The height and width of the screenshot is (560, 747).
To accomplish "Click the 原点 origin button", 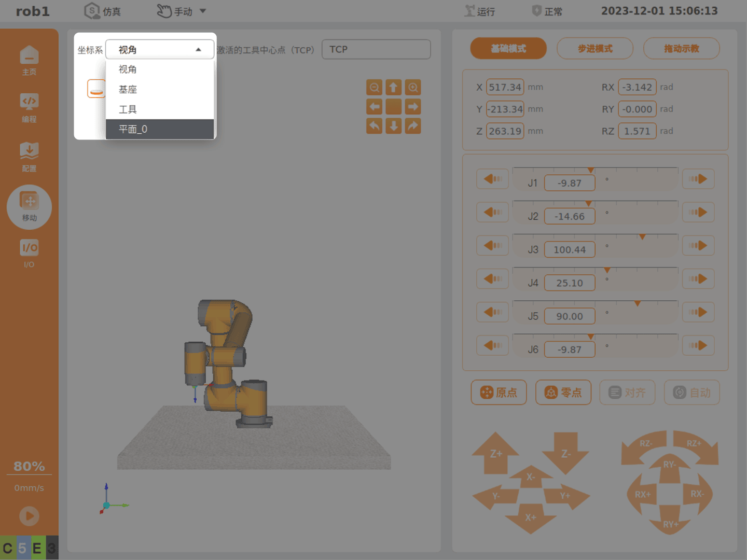I will coord(499,393).
